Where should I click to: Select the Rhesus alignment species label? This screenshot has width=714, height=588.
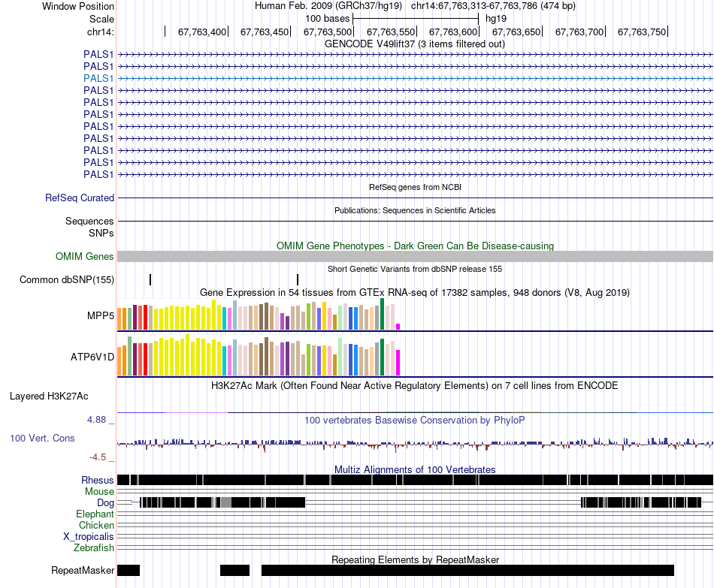click(x=97, y=480)
